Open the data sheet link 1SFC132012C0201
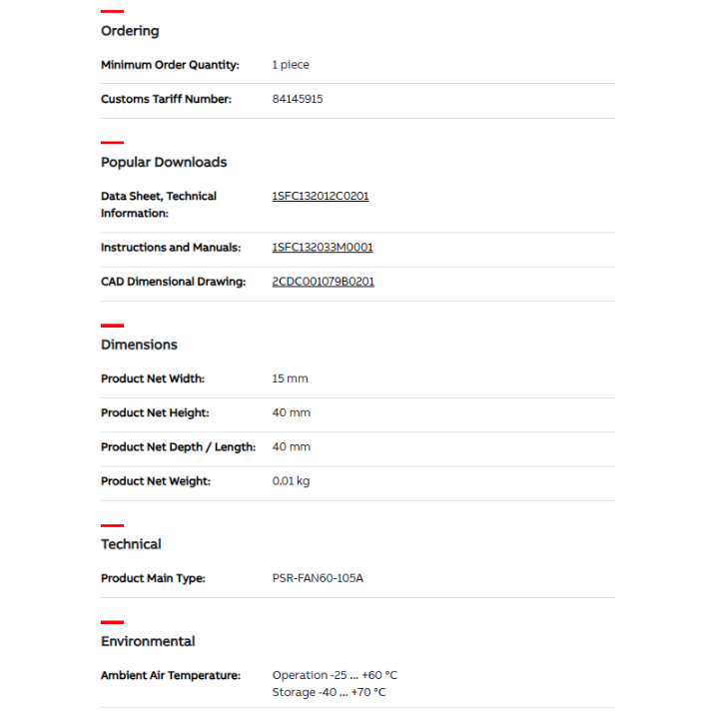 coord(320,196)
